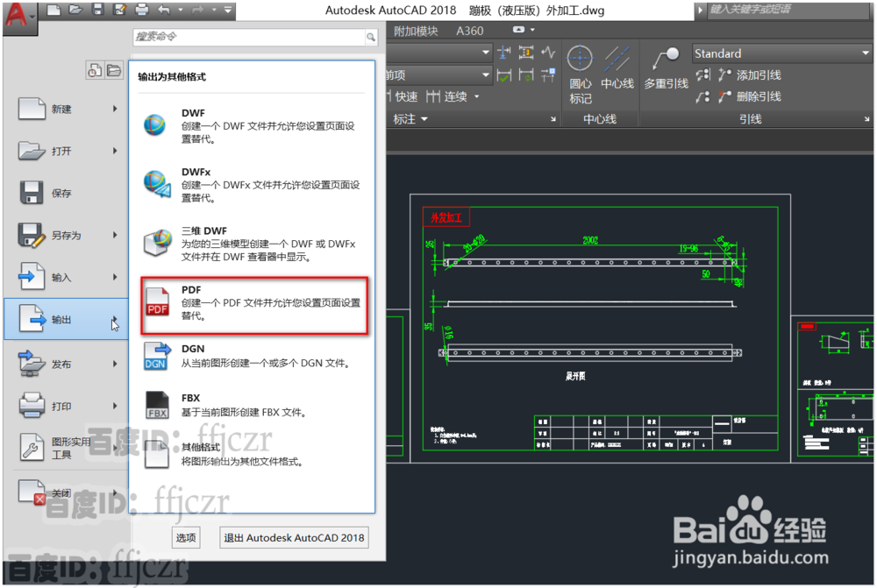Image resolution: width=877 pixels, height=588 pixels.
Task: Open the 标注 panel dialog launcher arrow
Action: tap(553, 119)
